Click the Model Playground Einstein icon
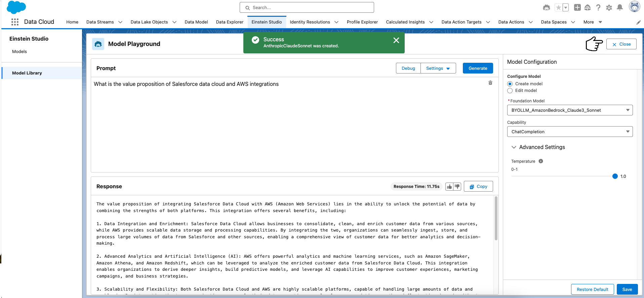644x298 pixels. click(98, 44)
